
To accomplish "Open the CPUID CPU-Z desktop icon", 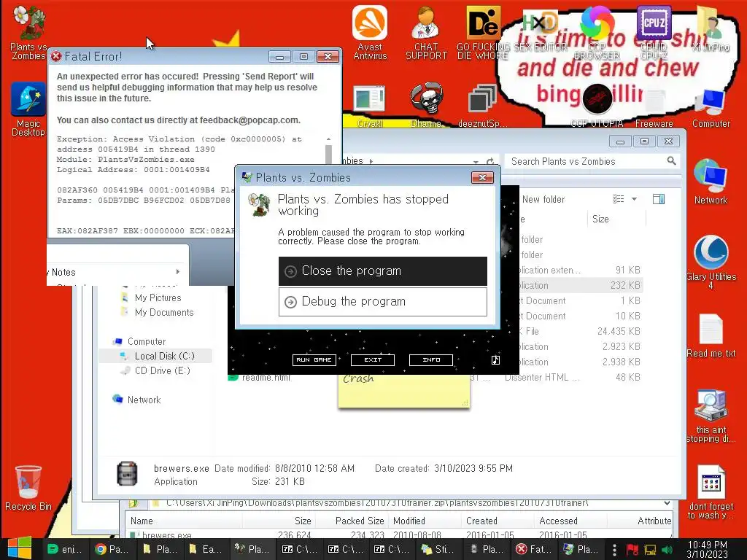I will [654, 32].
